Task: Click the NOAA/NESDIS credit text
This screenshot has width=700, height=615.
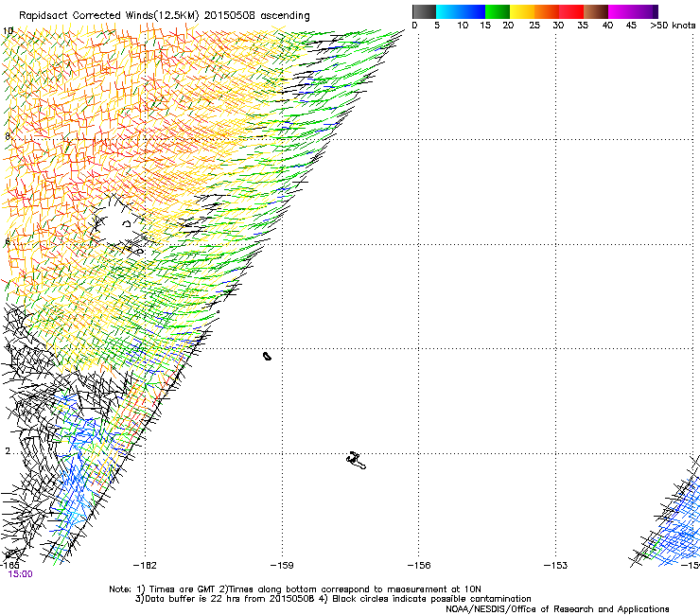Action: [557, 609]
